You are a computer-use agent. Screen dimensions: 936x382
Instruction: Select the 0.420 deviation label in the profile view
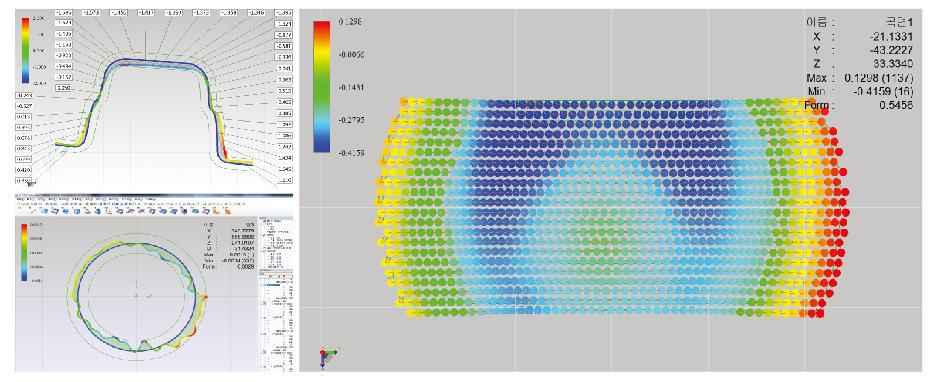[x=24, y=170]
